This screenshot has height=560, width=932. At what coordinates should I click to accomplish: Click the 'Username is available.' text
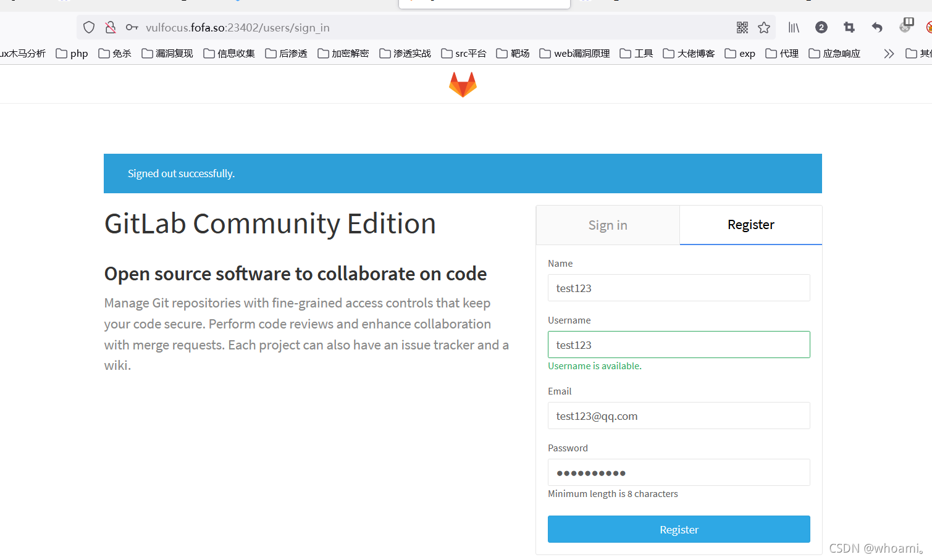(x=595, y=366)
